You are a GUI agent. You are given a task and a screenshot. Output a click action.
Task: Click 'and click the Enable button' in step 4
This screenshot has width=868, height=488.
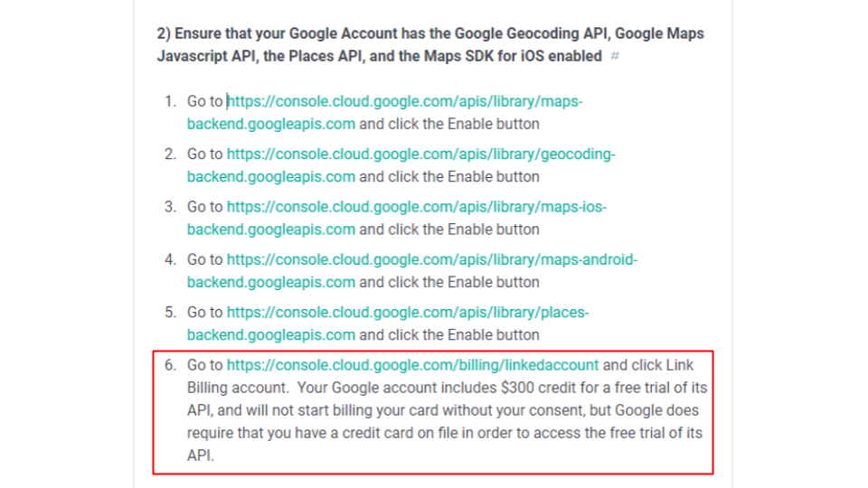point(449,282)
